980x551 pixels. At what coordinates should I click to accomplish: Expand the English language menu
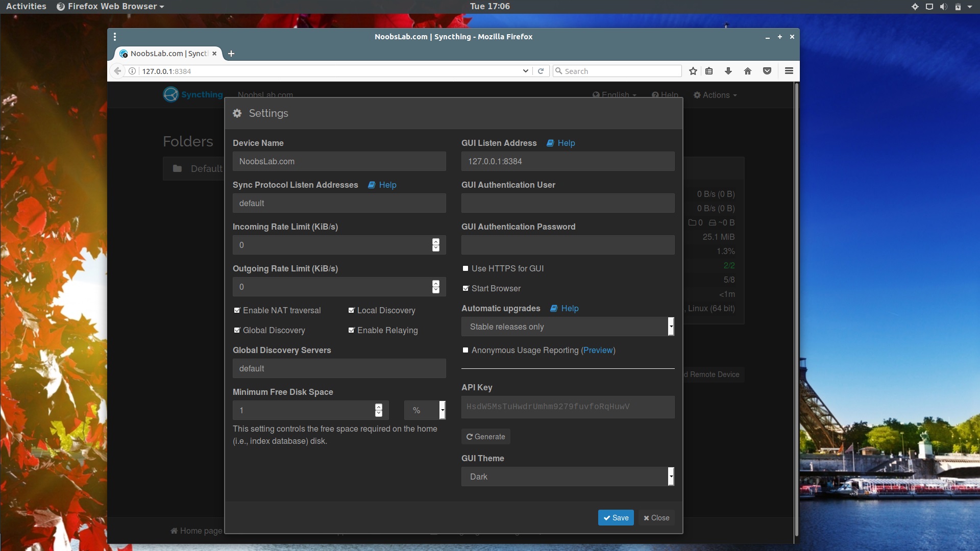pyautogui.click(x=615, y=95)
